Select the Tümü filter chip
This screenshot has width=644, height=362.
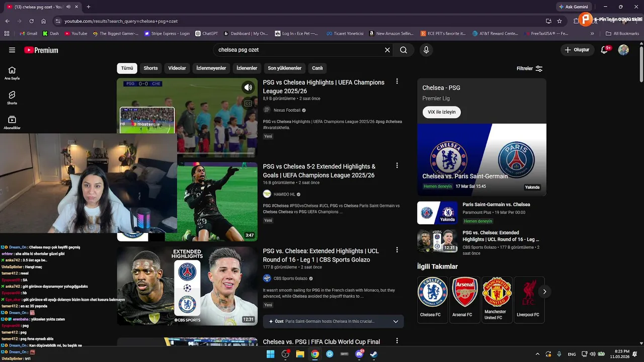[127, 68]
